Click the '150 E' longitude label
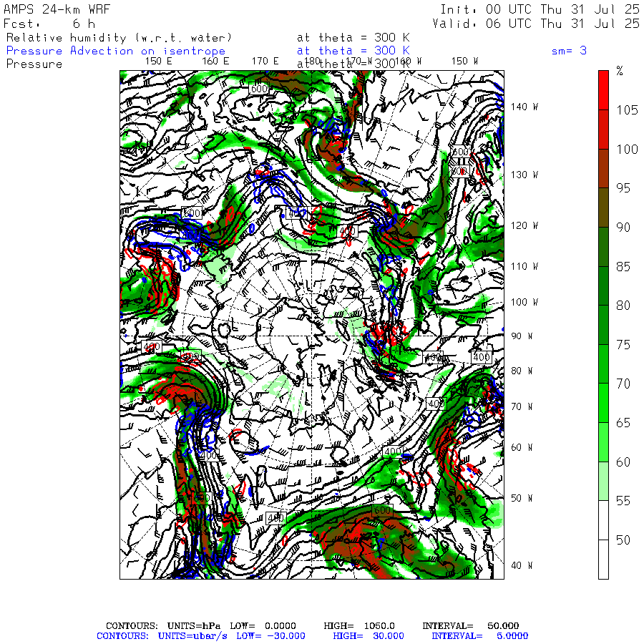 pyautogui.click(x=159, y=62)
